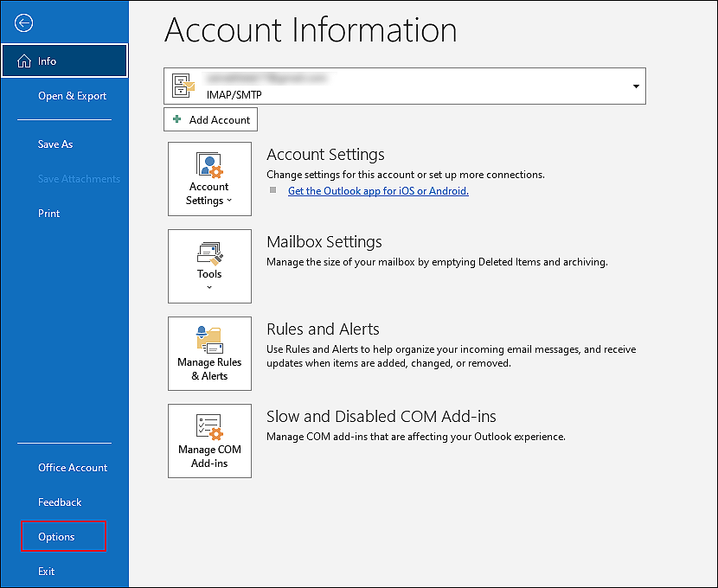This screenshot has width=718, height=588.
Task: Open the Office Account page
Action: click(73, 468)
